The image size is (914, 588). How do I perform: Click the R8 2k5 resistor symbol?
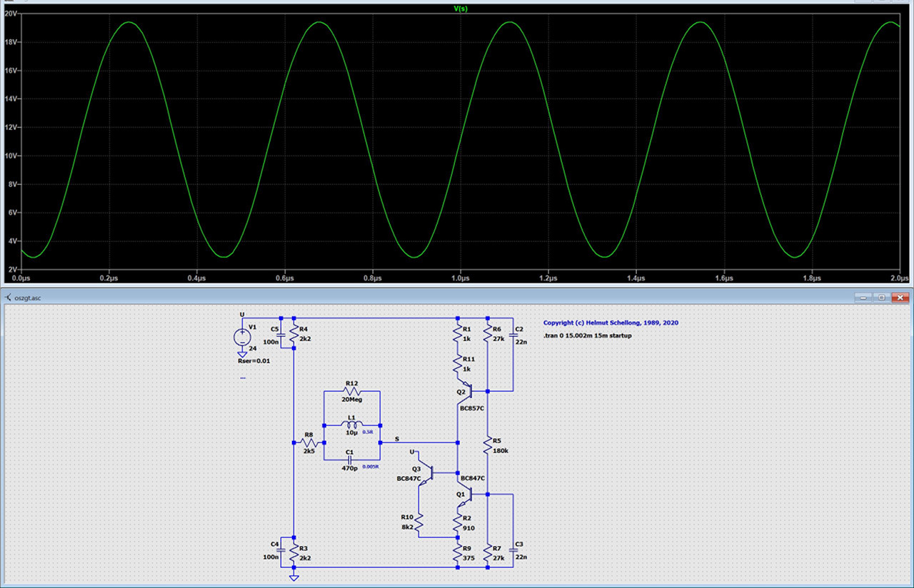pyautogui.click(x=309, y=442)
